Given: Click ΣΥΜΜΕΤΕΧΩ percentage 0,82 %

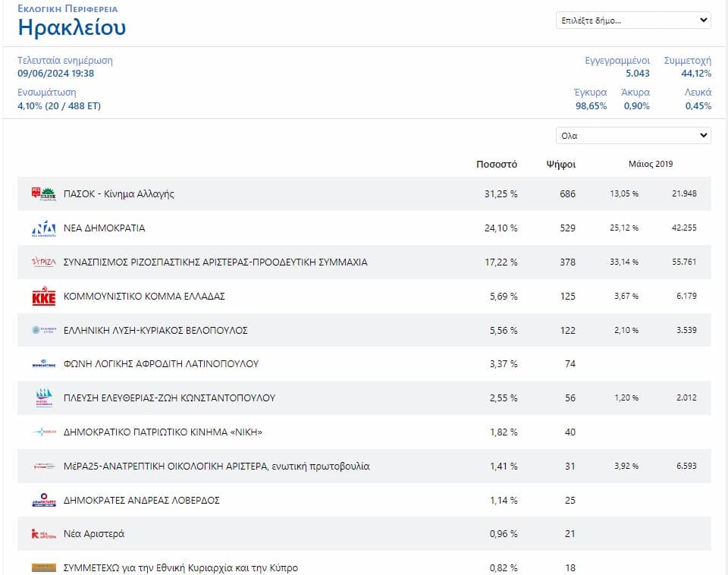Looking at the screenshot, I should tap(504, 568).
